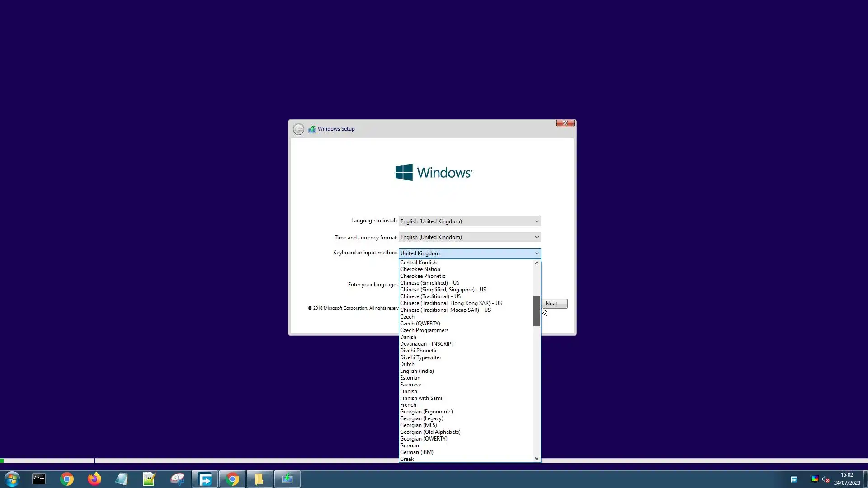Viewport: 868px width, 488px height.
Task: Open the file folder taskbar window
Action: point(259,479)
